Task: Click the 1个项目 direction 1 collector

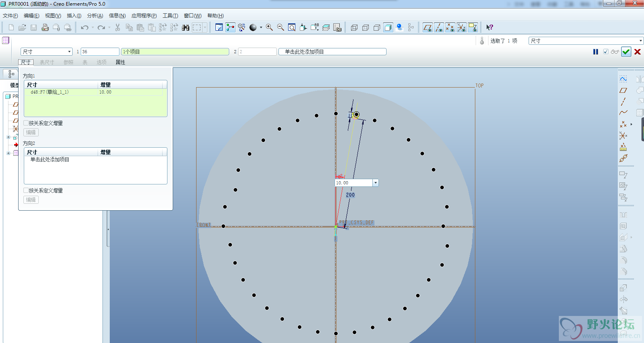Action: pyautogui.click(x=175, y=52)
